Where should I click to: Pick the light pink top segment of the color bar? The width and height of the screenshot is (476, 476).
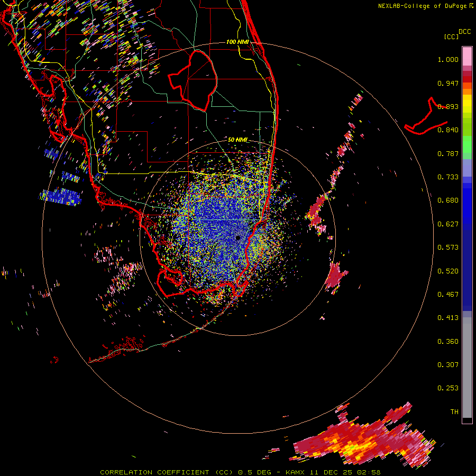pyautogui.click(x=467, y=56)
